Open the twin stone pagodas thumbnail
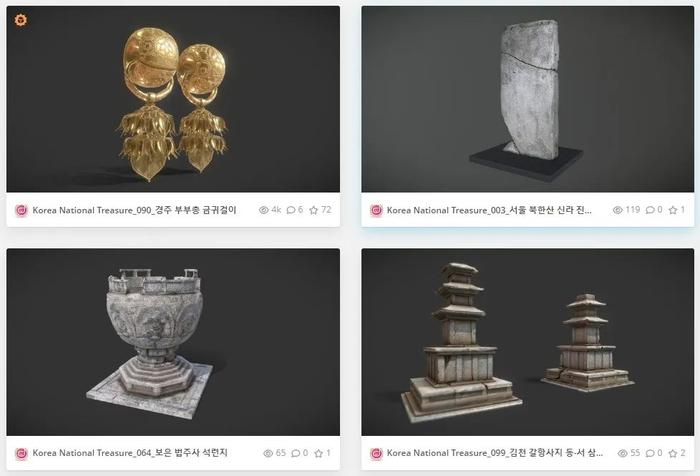Image resolution: width=700 pixels, height=476 pixels. coord(528,342)
